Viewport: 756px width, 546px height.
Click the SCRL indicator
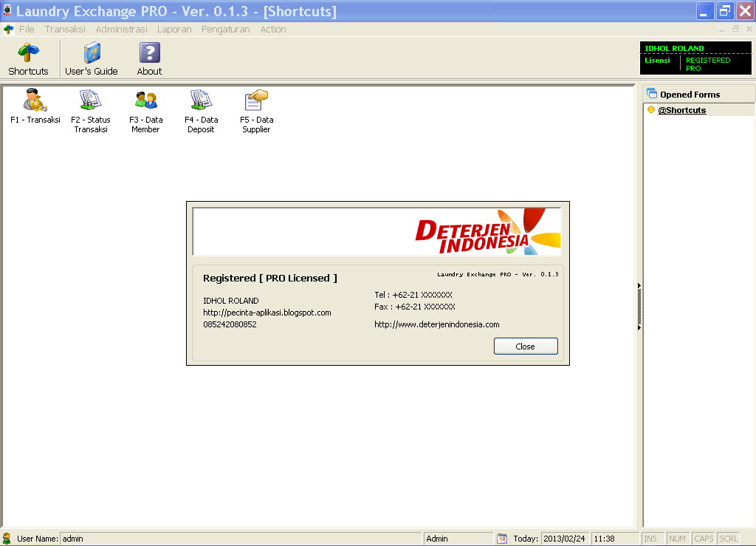pyautogui.click(x=729, y=539)
